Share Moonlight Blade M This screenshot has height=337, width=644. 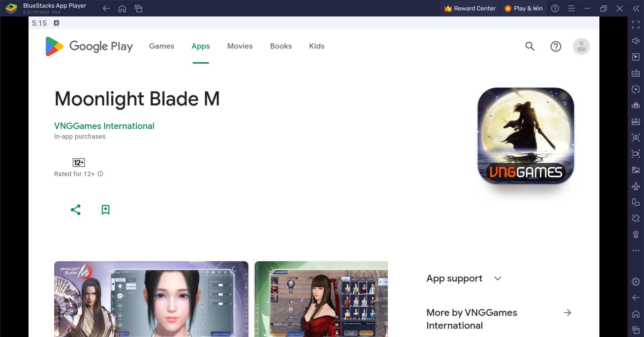tap(76, 210)
